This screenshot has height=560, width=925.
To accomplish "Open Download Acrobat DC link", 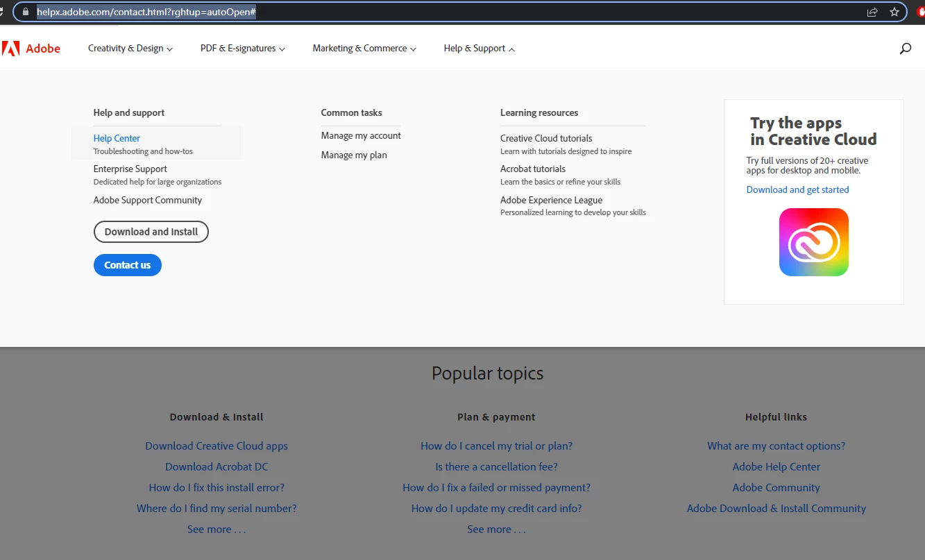I will [217, 467].
